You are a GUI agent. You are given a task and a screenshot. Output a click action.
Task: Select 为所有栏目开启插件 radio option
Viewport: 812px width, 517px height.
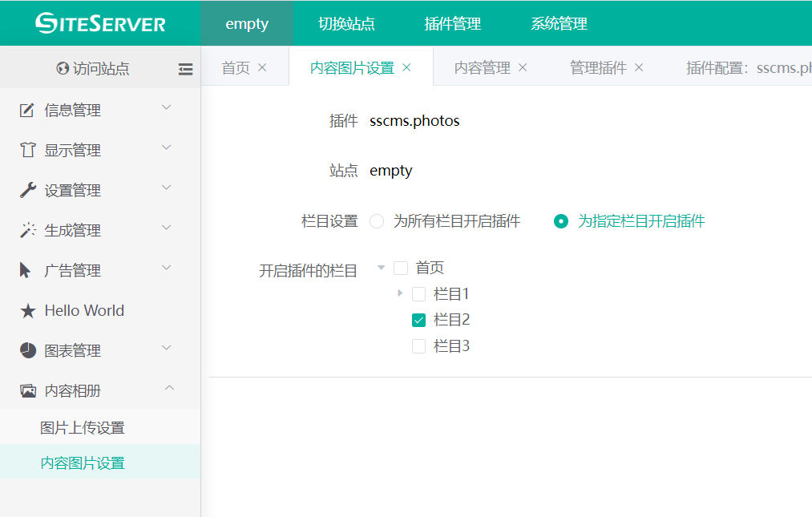coord(377,221)
